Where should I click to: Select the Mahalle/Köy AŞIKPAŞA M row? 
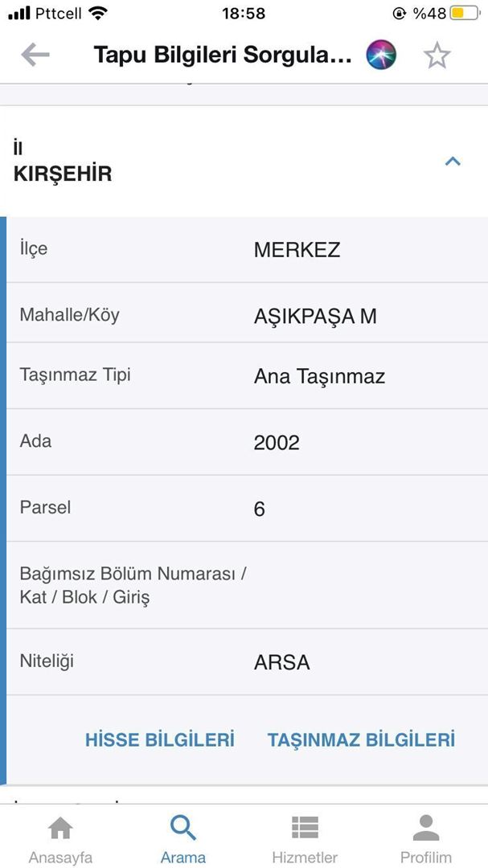(245, 316)
